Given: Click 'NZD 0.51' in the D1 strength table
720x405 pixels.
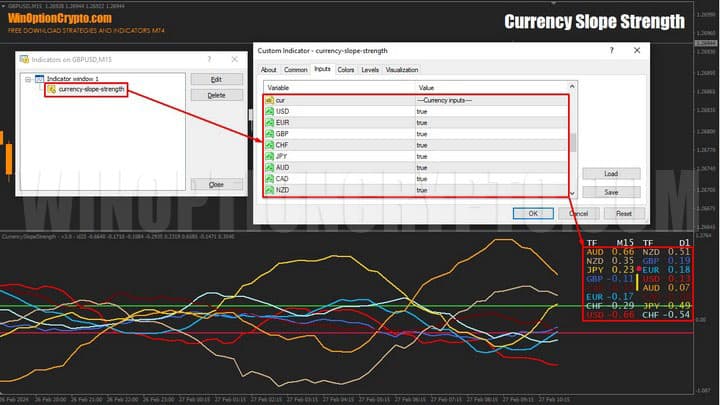Looking at the screenshot, I should [666, 252].
